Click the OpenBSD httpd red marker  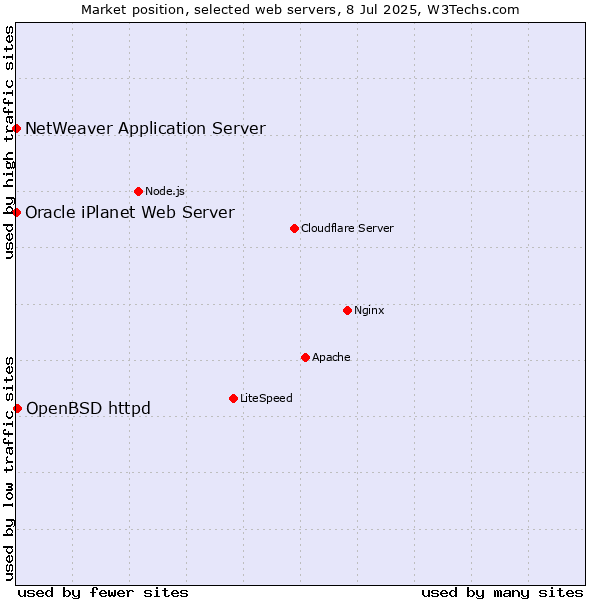[17, 408]
